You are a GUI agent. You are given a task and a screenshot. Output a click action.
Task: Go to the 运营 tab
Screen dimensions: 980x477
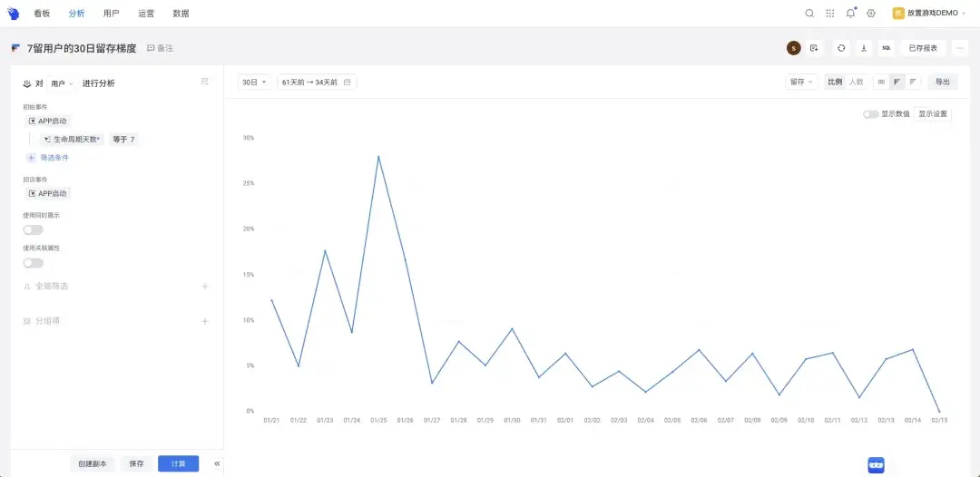tap(146, 13)
